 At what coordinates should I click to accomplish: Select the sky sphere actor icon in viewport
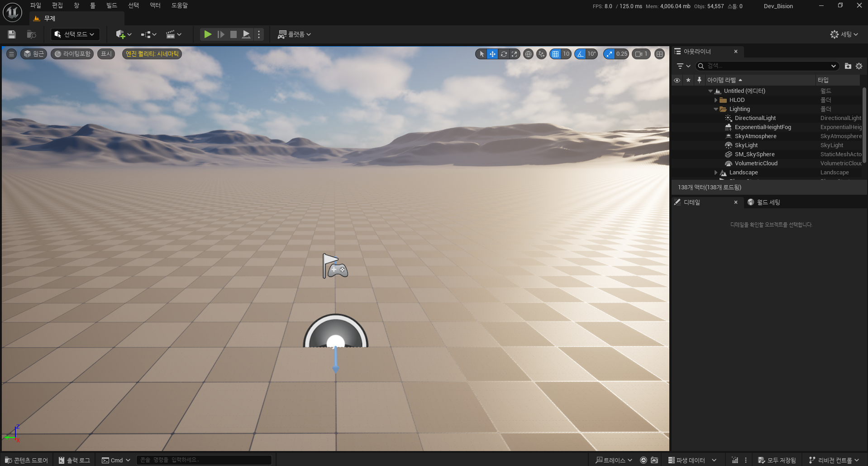[335, 331]
